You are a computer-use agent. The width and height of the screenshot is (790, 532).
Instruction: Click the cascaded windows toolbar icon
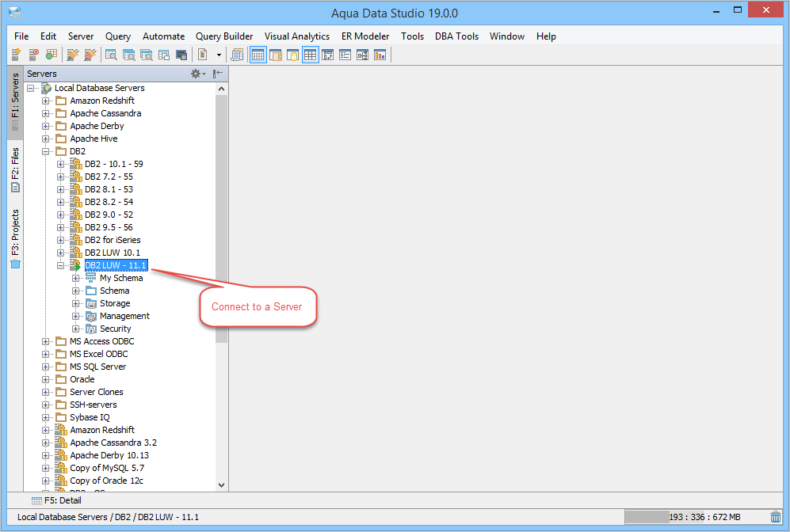coord(164,55)
